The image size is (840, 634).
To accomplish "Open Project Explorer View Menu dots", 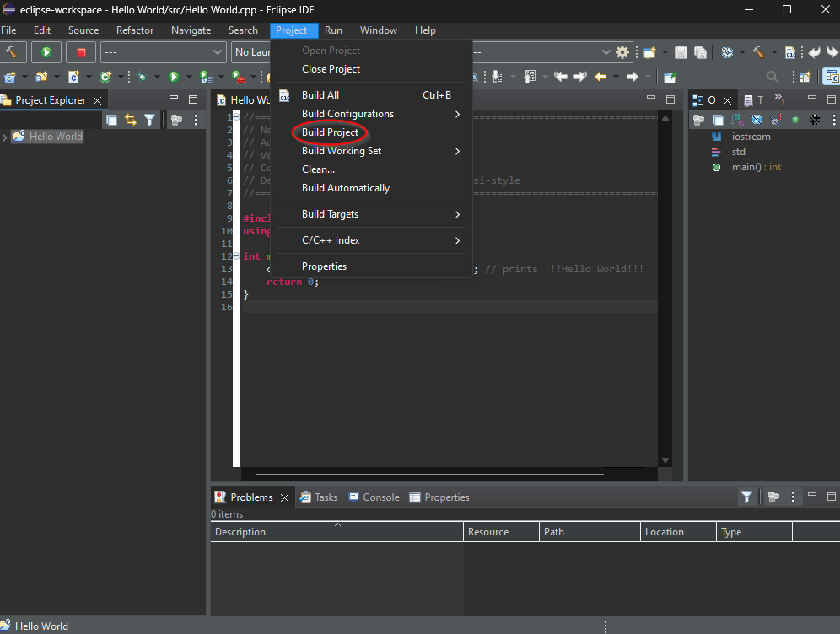I will pyautogui.click(x=196, y=120).
